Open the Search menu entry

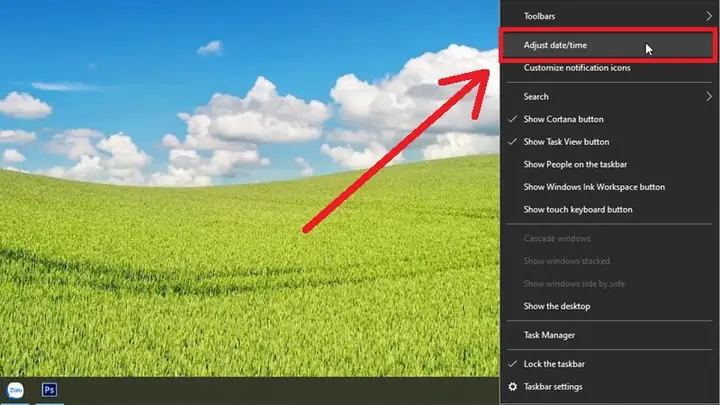536,96
